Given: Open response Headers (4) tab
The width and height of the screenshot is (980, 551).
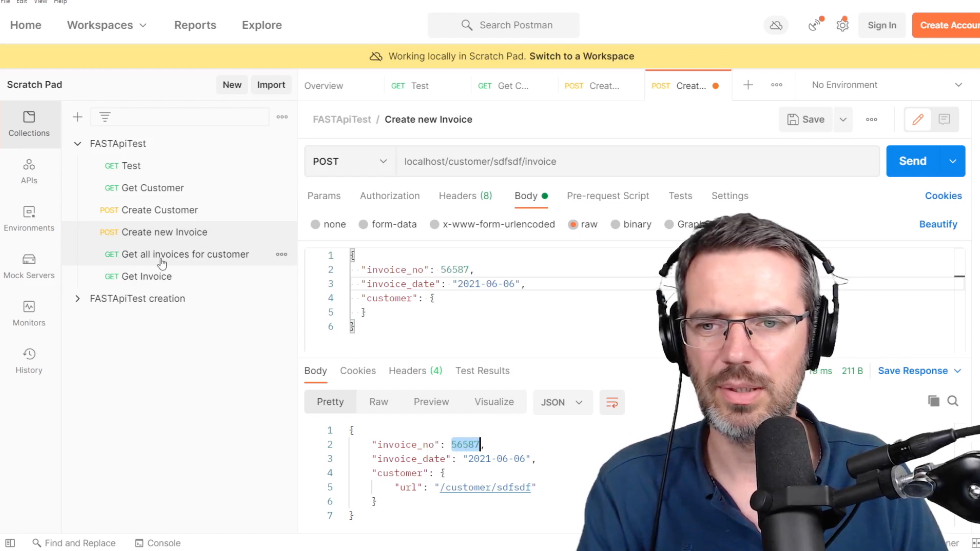Looking at the screenshot, I should pyautogui.click(x=415, y=371).
